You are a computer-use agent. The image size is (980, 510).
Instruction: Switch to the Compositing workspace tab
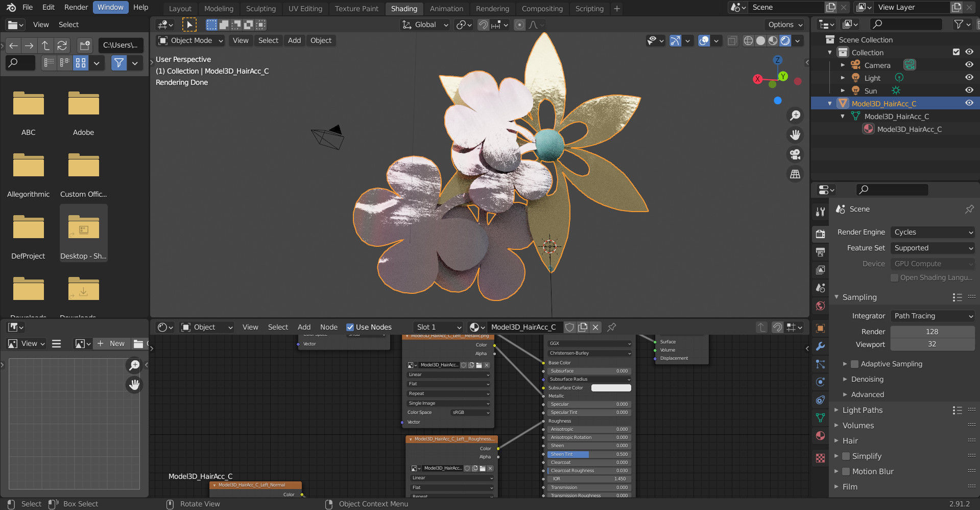[542, 8]
